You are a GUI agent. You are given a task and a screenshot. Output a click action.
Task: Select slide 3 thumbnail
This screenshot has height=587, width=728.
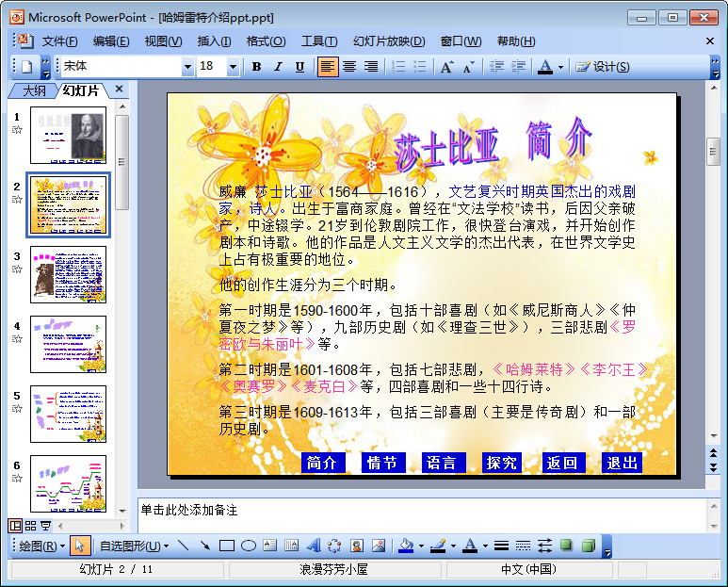[68, 274]
